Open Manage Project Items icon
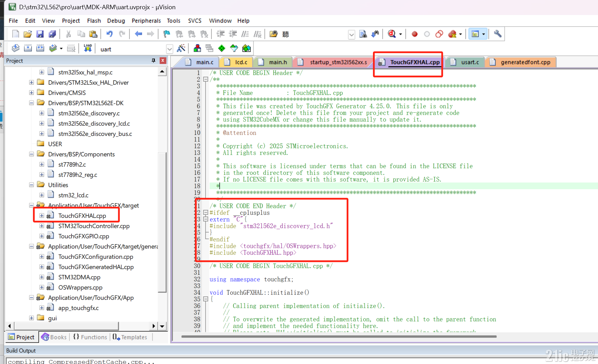598x364 pixels. (197, 48)
